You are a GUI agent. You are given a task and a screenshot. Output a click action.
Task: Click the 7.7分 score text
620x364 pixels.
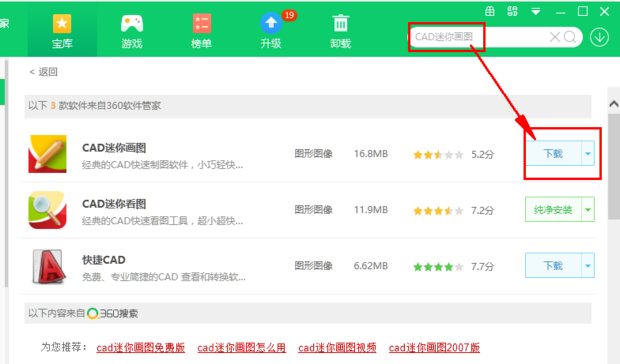(x=482, y=266)
